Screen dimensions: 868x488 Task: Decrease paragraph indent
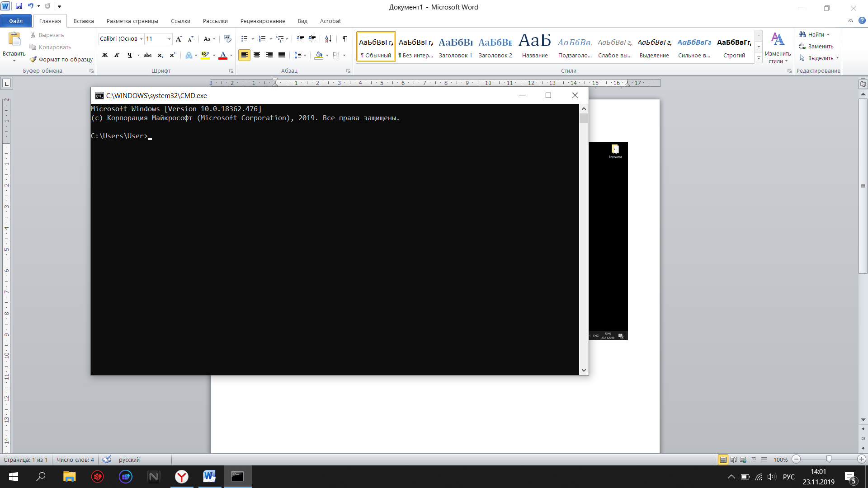coord(300,39)
